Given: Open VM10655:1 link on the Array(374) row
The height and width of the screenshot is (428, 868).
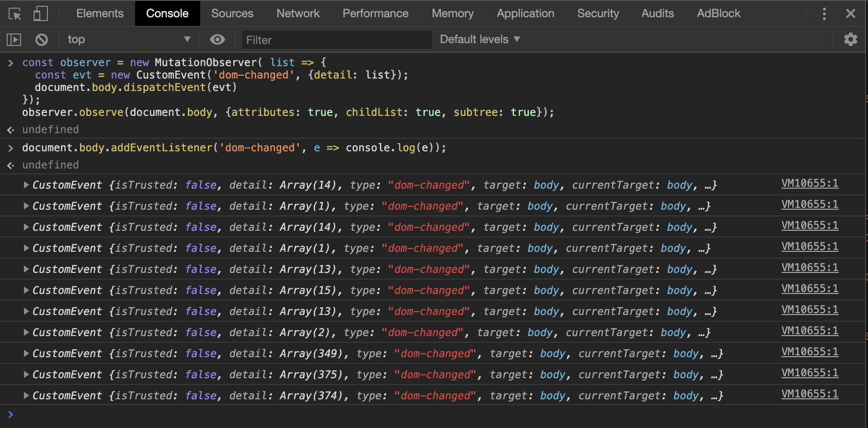Looking at the screenshot, I should 810,394.
